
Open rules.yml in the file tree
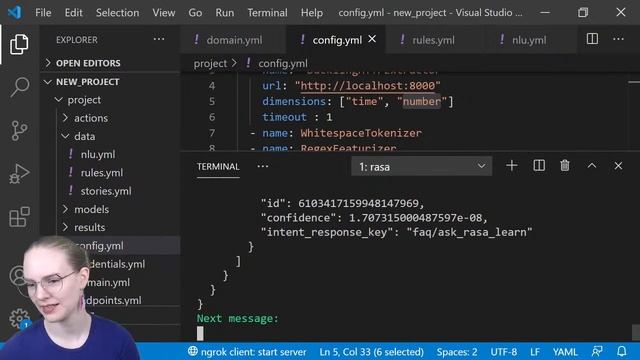(102, 173)
